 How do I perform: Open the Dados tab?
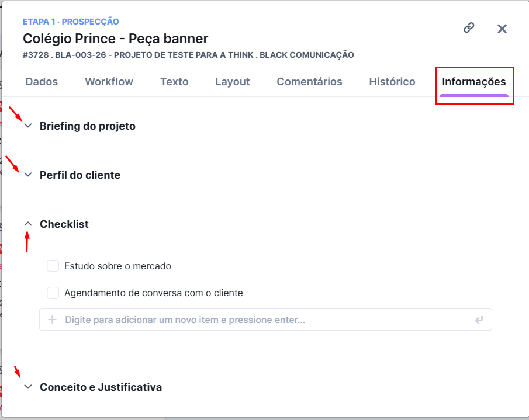[x=42, y=82]
